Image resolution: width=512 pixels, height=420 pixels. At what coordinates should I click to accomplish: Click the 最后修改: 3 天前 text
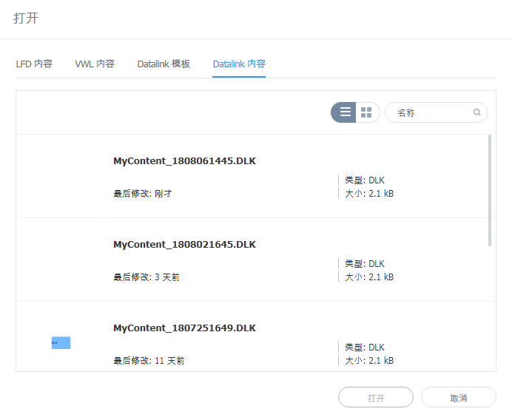(146, 277)
